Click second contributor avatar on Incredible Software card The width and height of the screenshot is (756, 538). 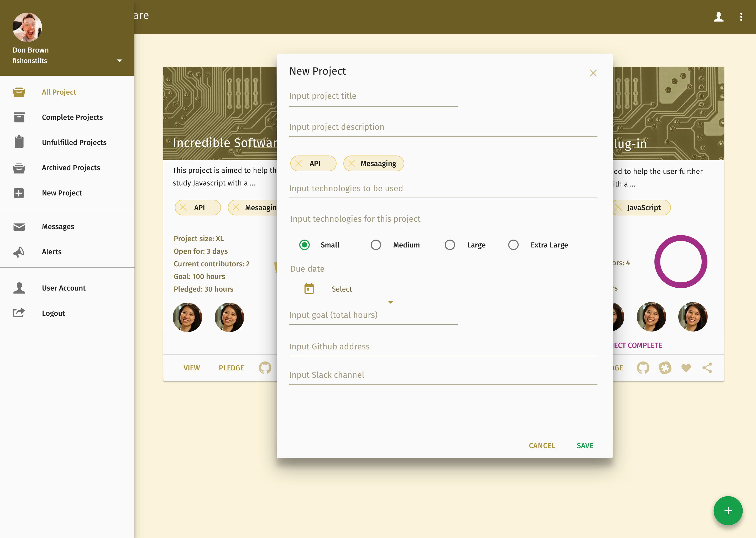tap(229, 317)
